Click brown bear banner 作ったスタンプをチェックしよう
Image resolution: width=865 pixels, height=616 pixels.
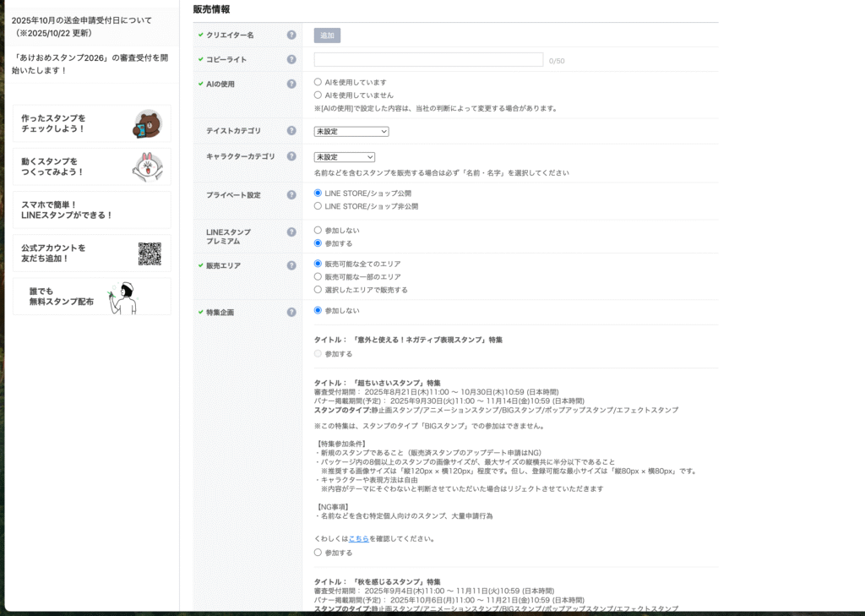91,124
